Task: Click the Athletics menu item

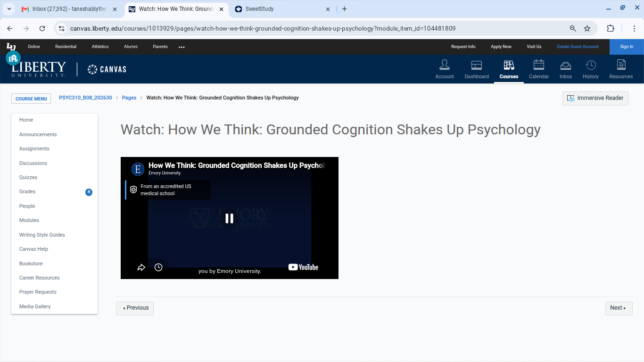Action: pos(100,47)
